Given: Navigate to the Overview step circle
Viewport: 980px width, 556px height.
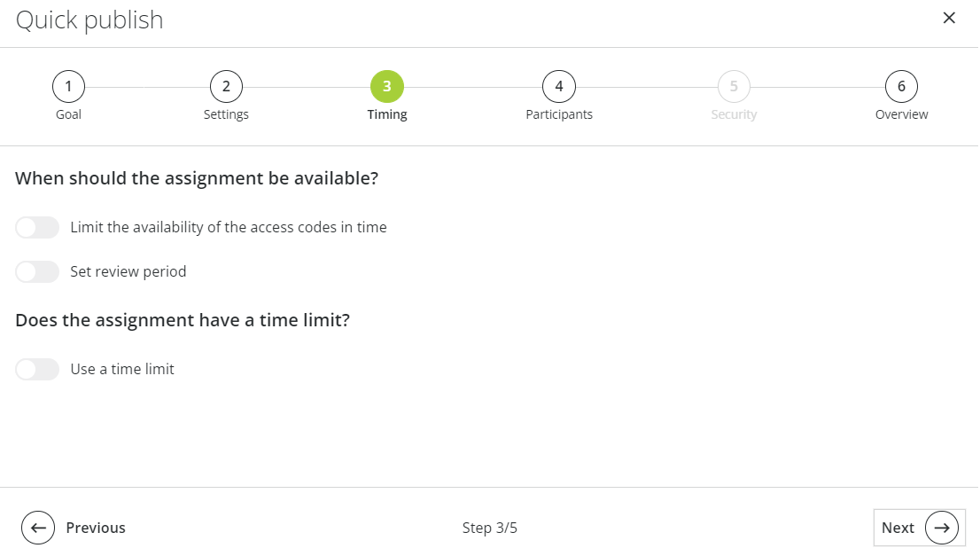Looking at the screenshot, I should (x=901, y=86).
